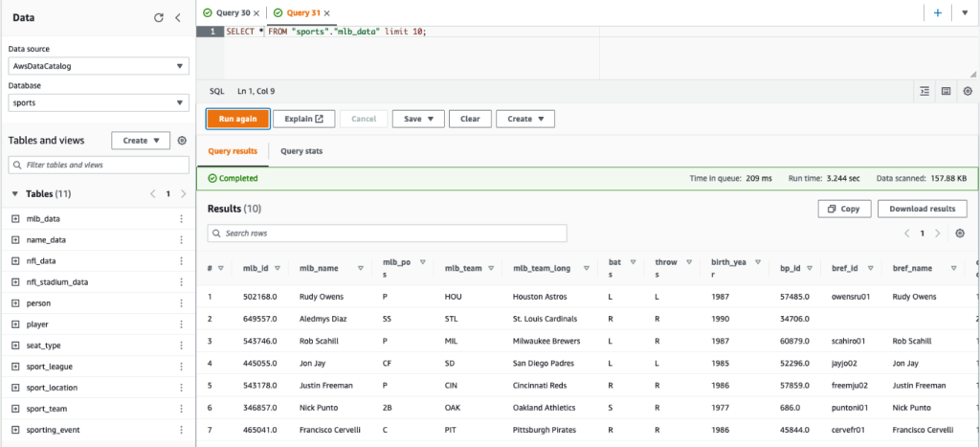The height and width of the screenshot is (447, 980).
Task: Refresh the Data panel
Action: point(159,17)
